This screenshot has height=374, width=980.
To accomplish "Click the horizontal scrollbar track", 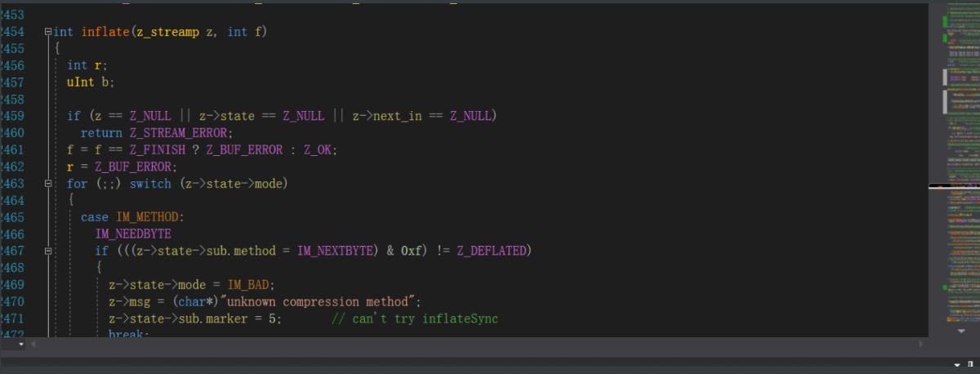I will tap(478, 345).
